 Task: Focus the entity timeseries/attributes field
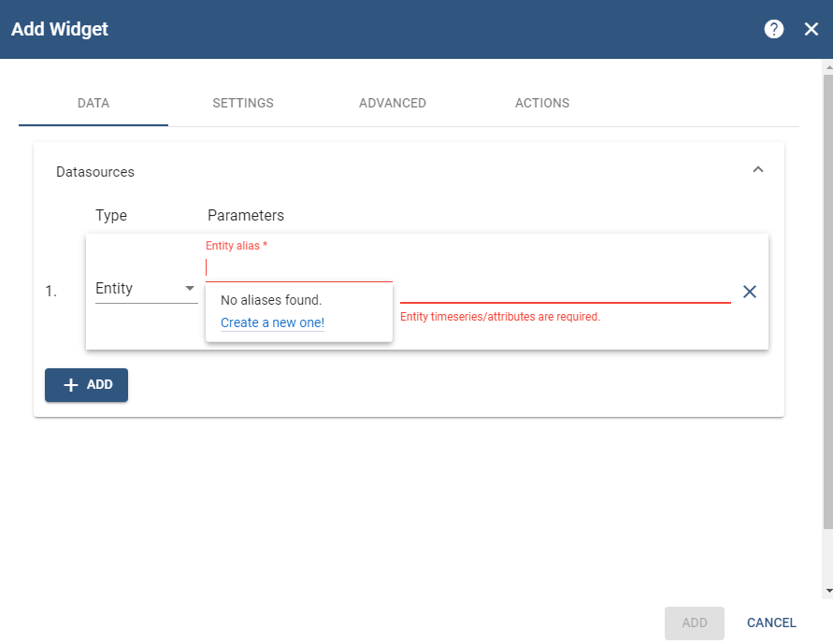coord(565,290)
